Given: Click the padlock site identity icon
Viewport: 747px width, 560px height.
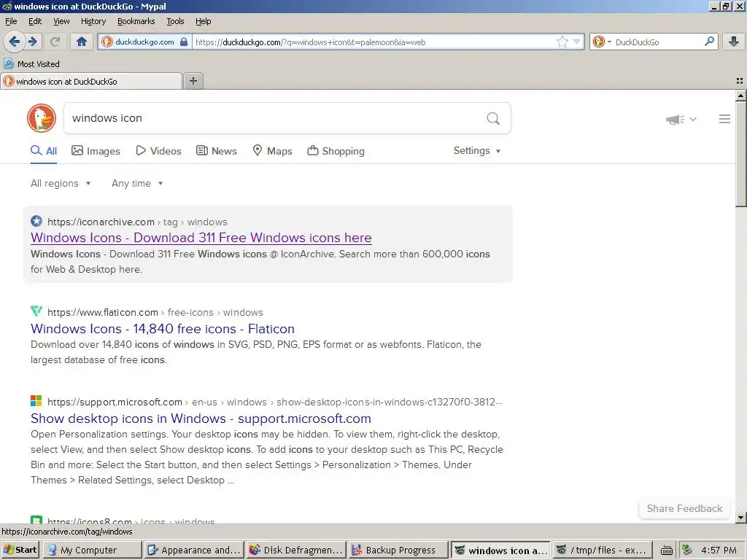Looking at the screenshot, I should pyautogui.click(x=184, y=42).
